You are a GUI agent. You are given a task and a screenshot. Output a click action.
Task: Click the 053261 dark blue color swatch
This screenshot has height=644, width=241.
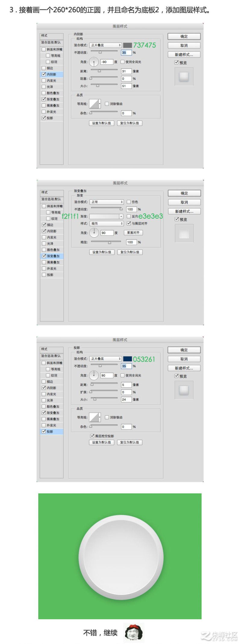click(x=127, y=359)
